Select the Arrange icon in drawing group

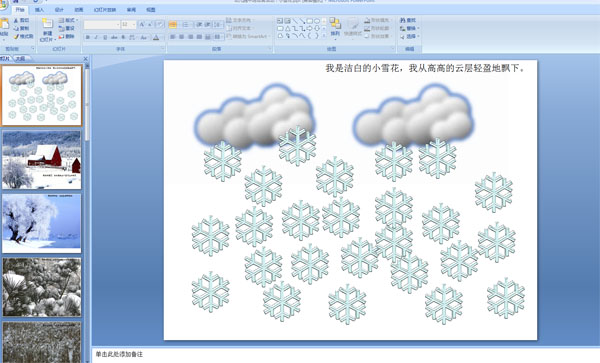[x=335, y=24]
